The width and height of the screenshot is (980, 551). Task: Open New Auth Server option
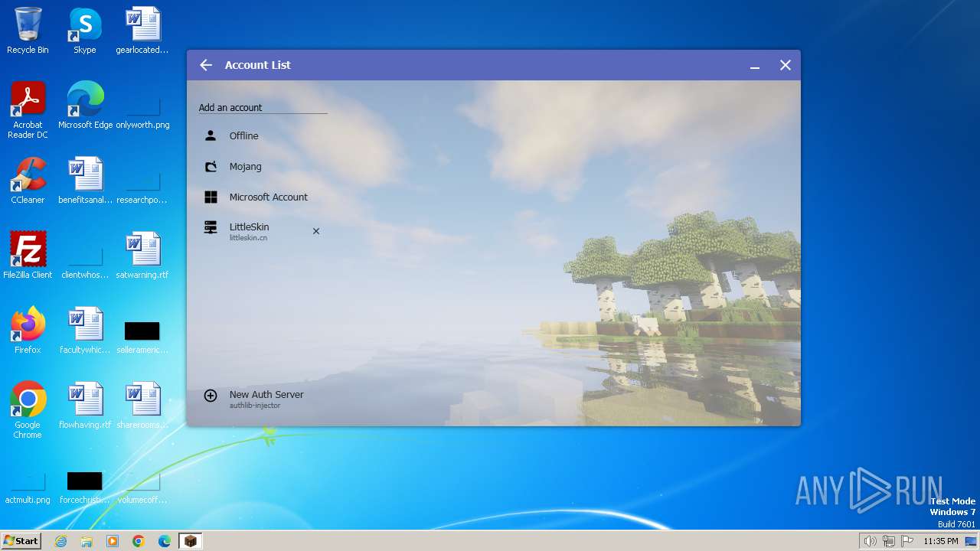[263, 398]
